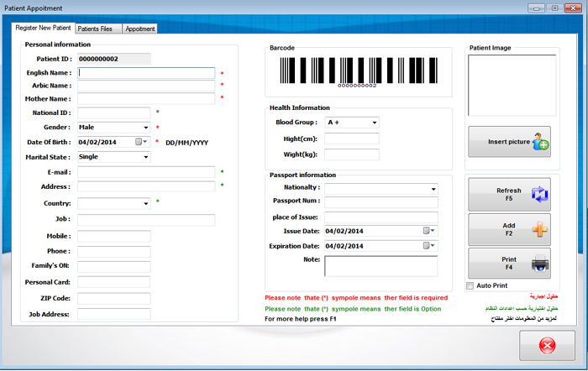Screen dimensions: 588x371
Task: Click the Patient ID field 0000000002
Action: coord(114,59)
